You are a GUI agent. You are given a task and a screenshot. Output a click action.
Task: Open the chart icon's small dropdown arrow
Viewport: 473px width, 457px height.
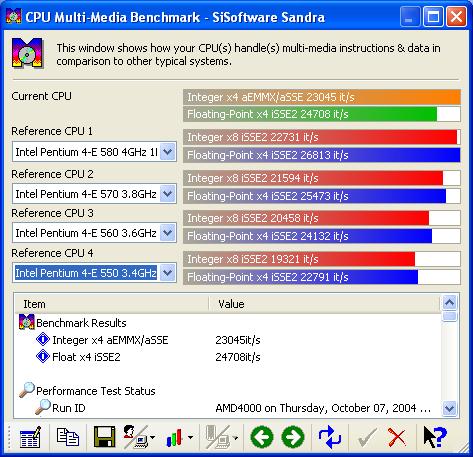(x=190, y=437)
